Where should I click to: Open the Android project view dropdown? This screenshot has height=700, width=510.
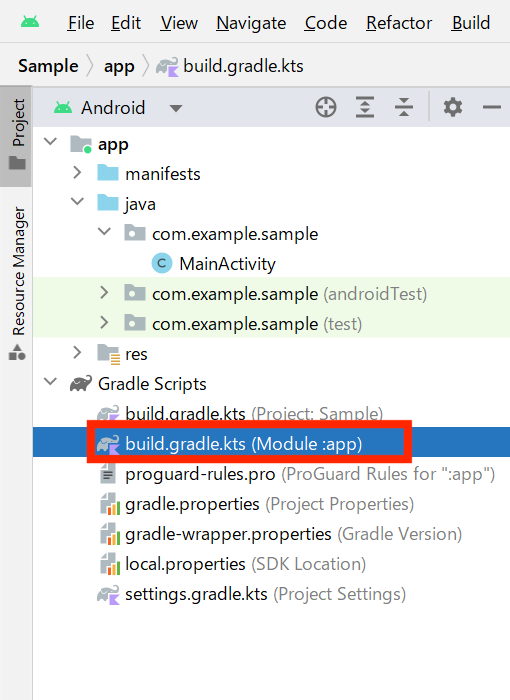click(118, 108)
